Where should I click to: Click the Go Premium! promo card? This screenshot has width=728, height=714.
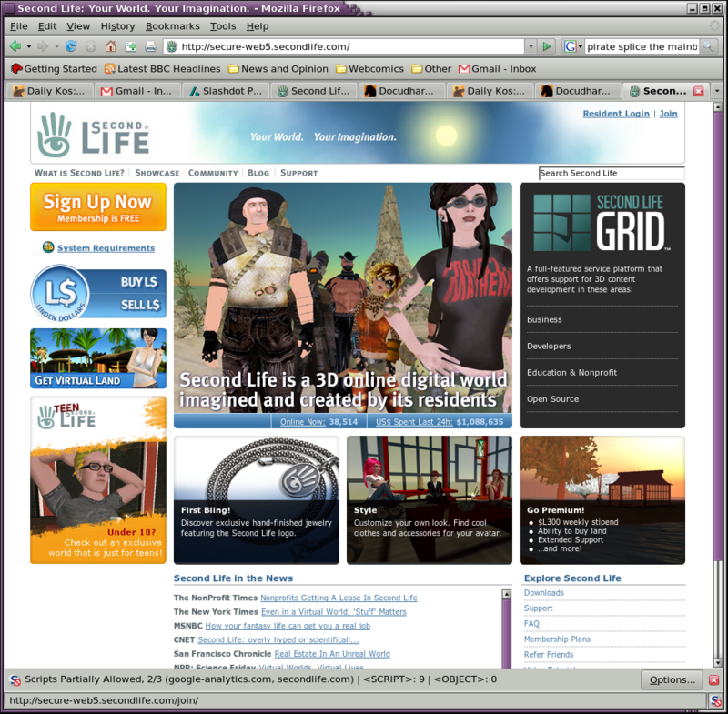(x=602, y=500)
